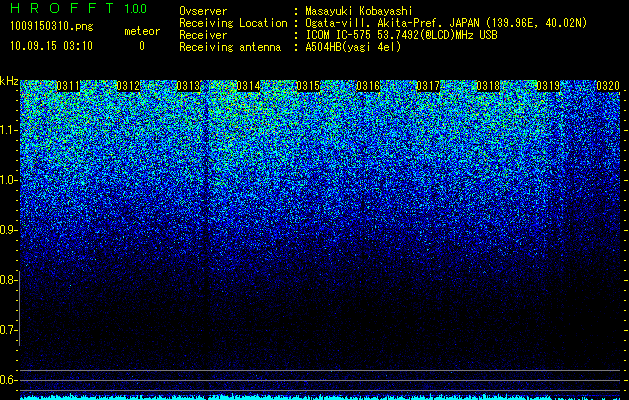
Task: Click the 0311 time marker
Action: (68, 86)
